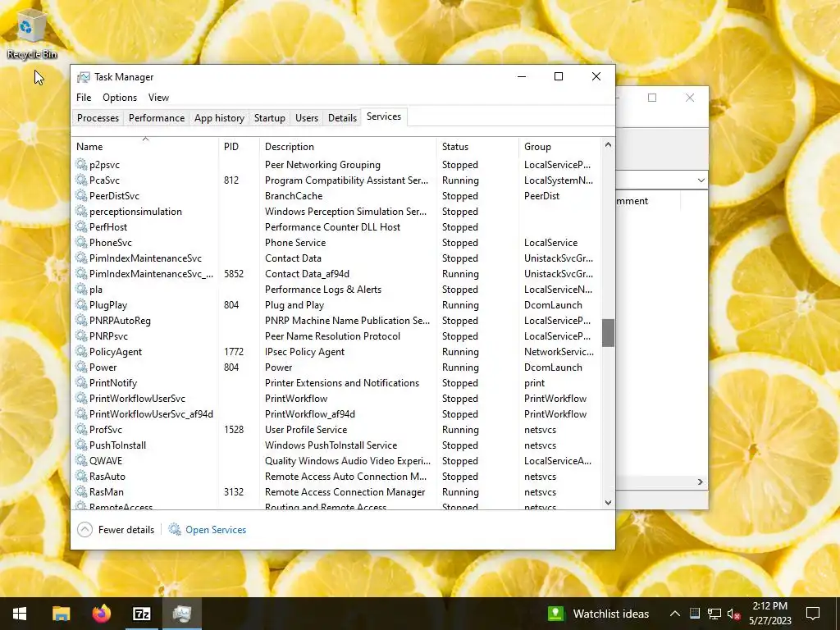Open the Options menu
The height and width of the screenshot is (630, 840).
120,98
